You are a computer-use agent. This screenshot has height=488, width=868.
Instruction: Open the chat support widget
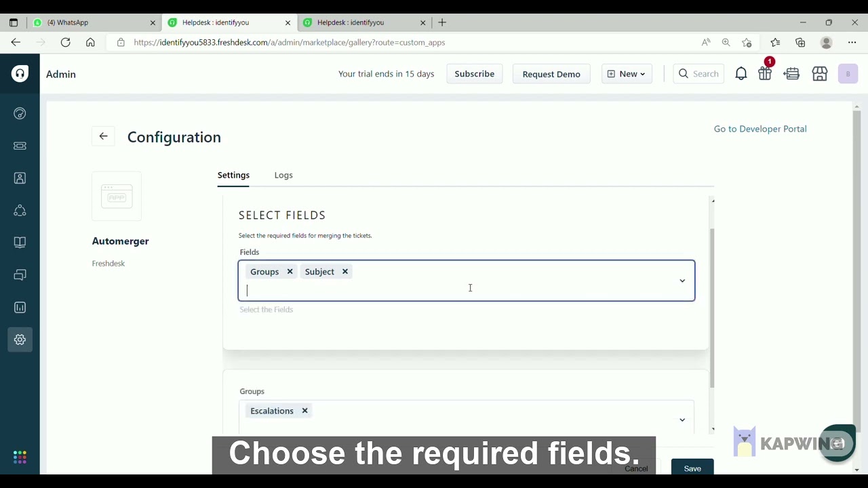point(837,443)
